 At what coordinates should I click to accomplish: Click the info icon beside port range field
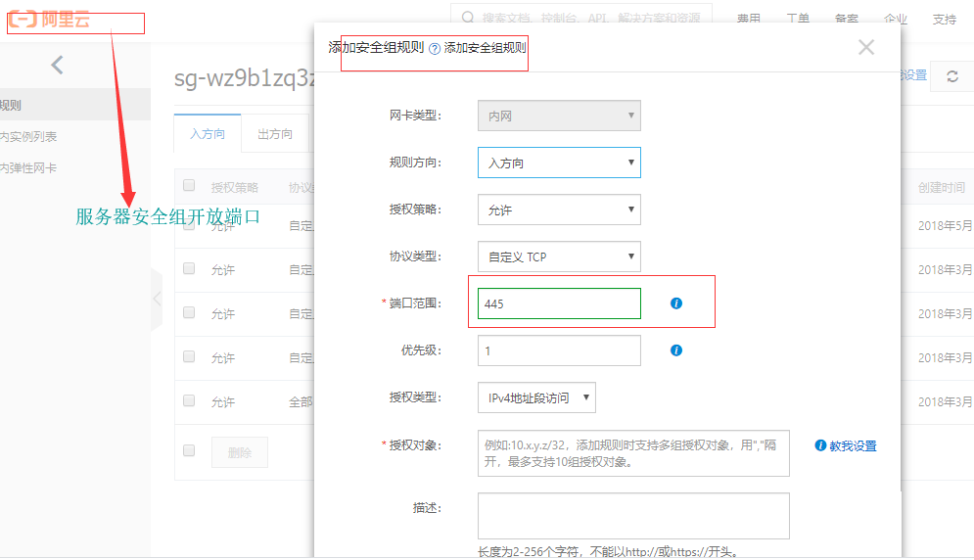click(x=676, y=303)
